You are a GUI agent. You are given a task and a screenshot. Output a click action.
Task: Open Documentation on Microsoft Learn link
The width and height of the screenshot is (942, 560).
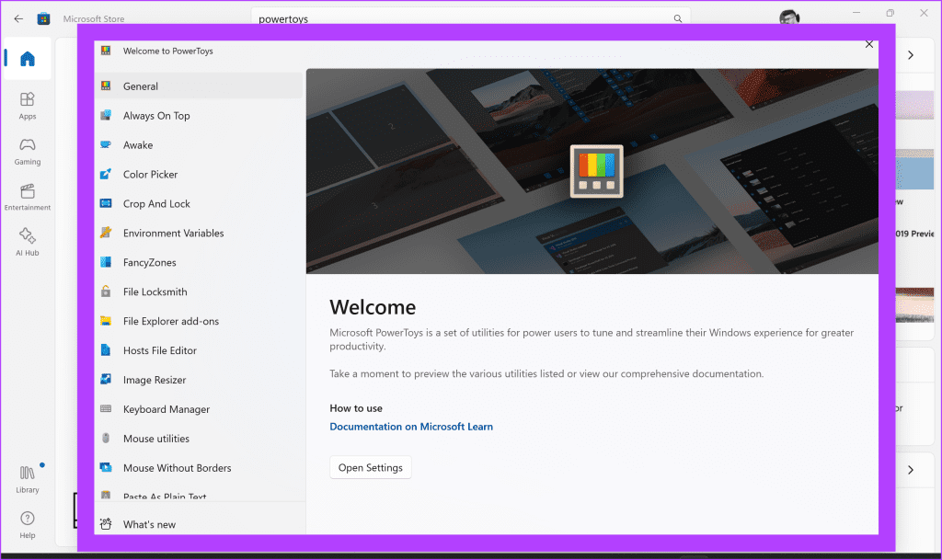[x=411, y=427]
